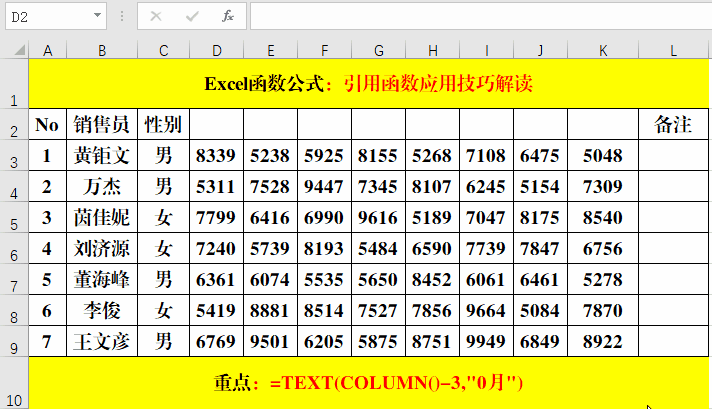Click the Enter checkmark formula icon
This screenshot has width=712, height=409.
coord(191,16)
